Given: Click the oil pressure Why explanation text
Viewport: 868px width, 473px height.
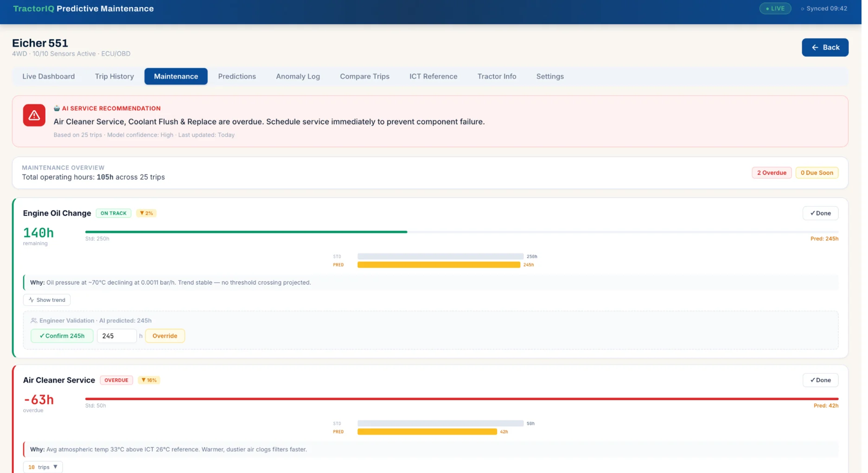Looking at the screenshot, I should tap(171, 282).
